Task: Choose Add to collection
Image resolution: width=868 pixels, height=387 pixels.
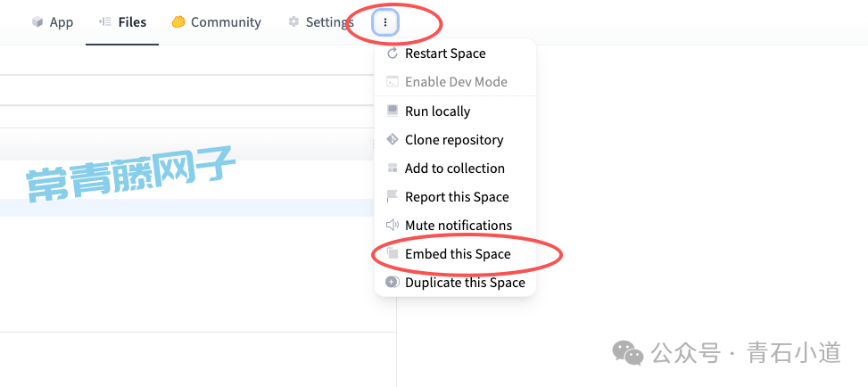Action: 454,169
